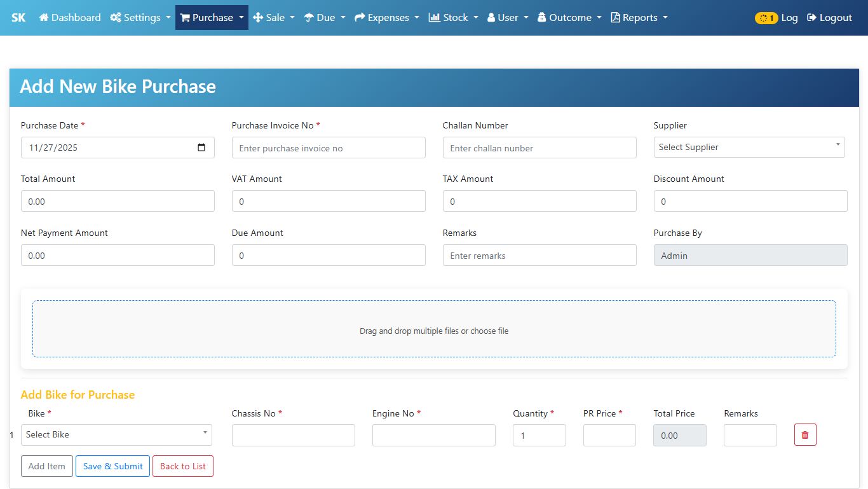The width and height of the screenshot is (868, 489).
Task: Expand the Select Supplier dropdown
Action: point(749,147)
